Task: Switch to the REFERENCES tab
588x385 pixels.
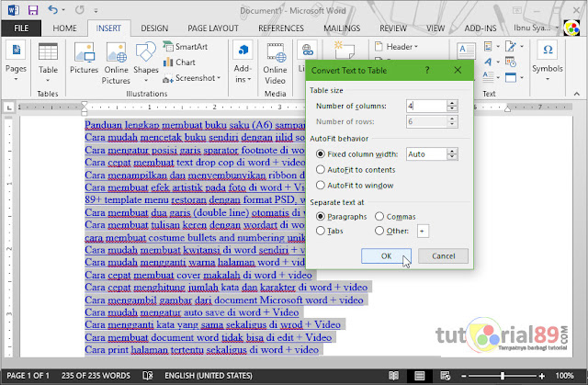Action: pos(281,28)
